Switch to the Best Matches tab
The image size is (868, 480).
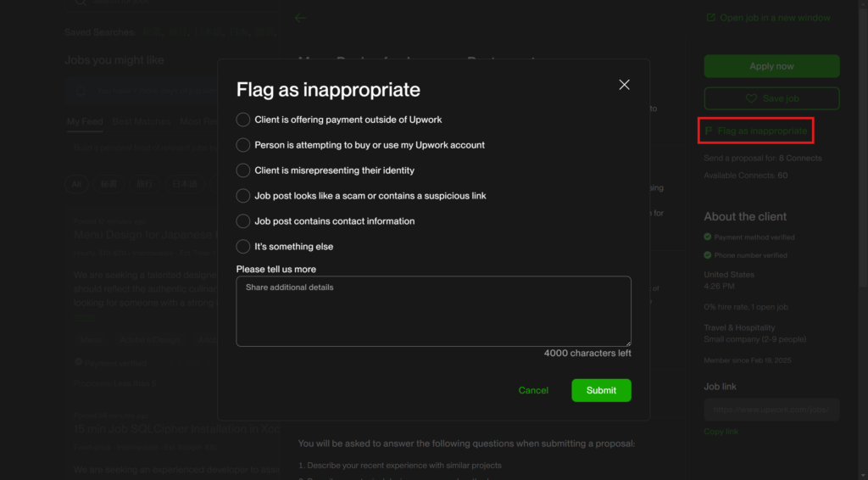coord(142,122)
